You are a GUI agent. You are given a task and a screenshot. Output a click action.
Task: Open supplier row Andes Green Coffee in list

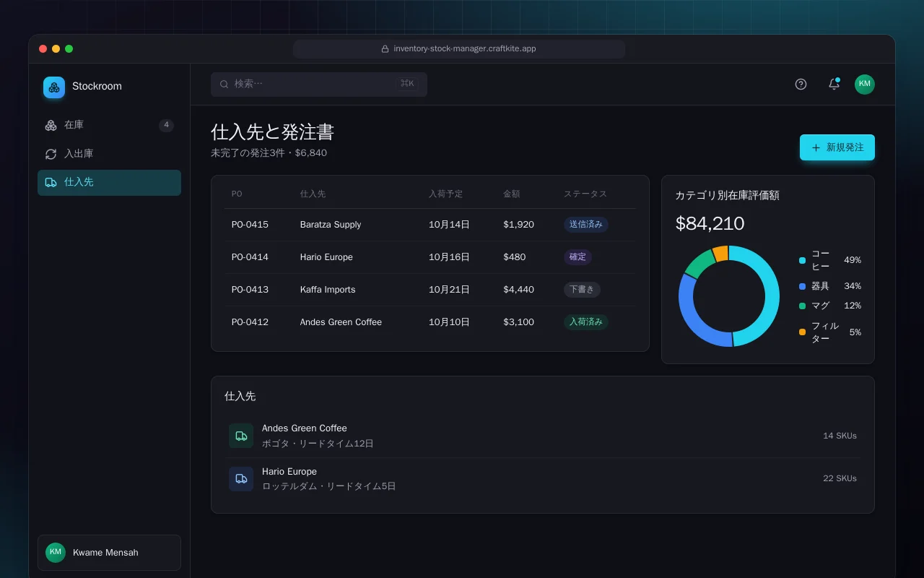tap(543, 436)
